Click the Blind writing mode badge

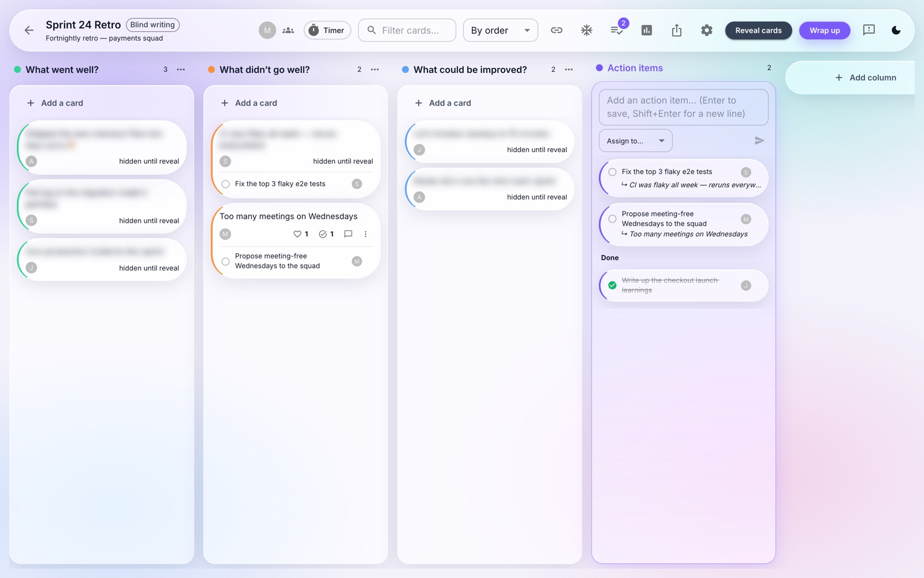coord(152,25)
